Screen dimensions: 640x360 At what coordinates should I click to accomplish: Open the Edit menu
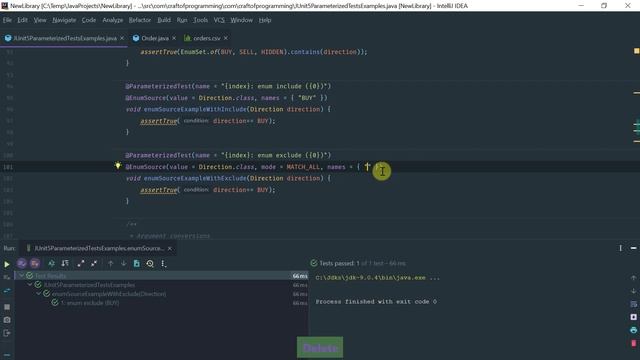click(x=22, y=20)
